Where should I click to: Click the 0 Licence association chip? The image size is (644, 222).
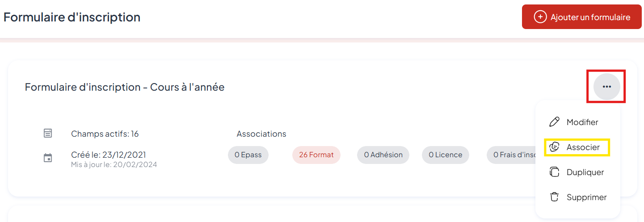click(x=445, y=155)
